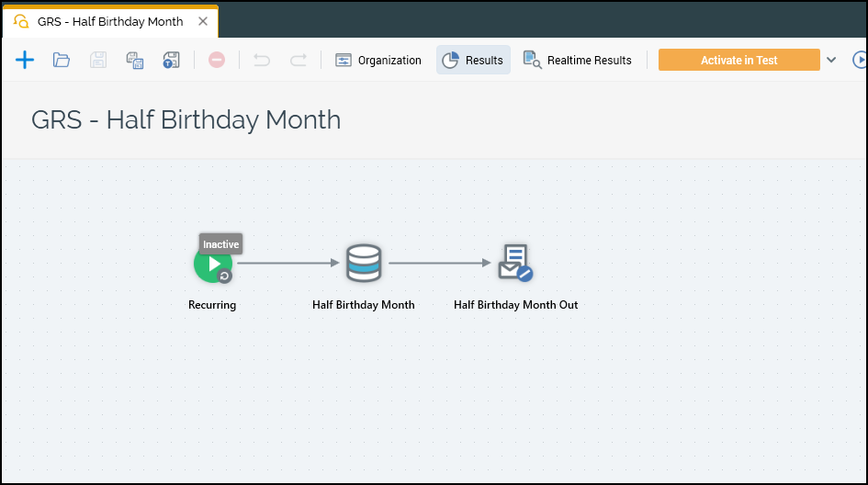Open Realtime Results
This screenshot has width=868, height=485.
click(578, 61)
